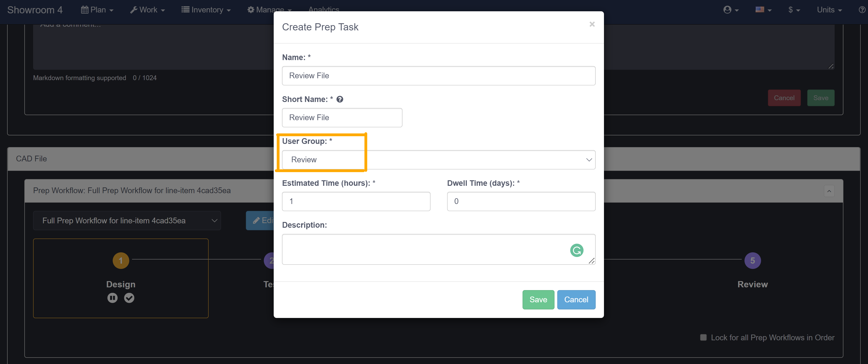Toggle Lock for all Prep Workflows checkbox
The image size is (868, 364).
point(703,337)
